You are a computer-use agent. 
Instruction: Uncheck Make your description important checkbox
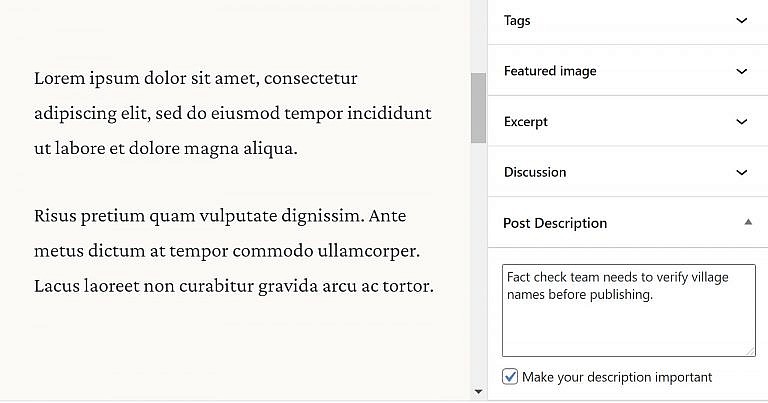coord(510,377)
